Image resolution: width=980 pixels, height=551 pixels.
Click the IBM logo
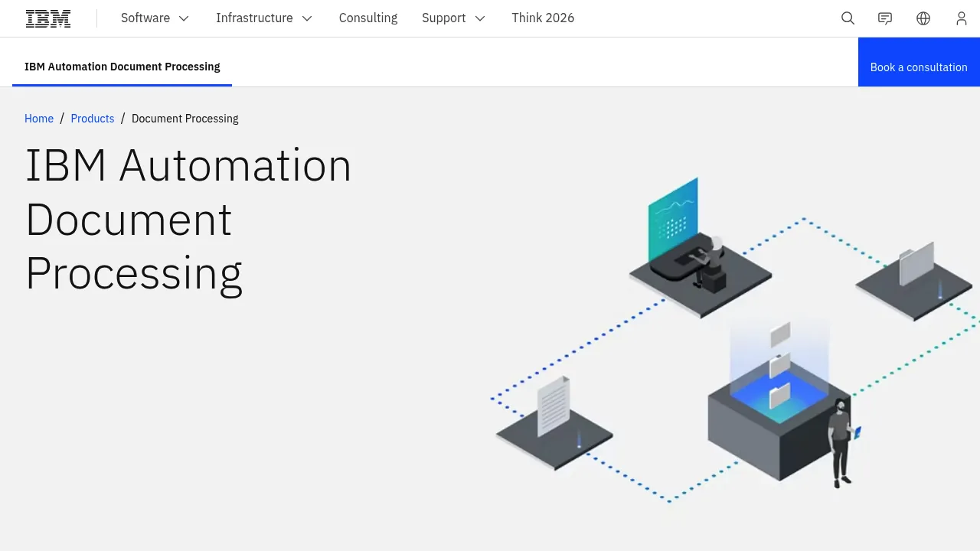48,18
